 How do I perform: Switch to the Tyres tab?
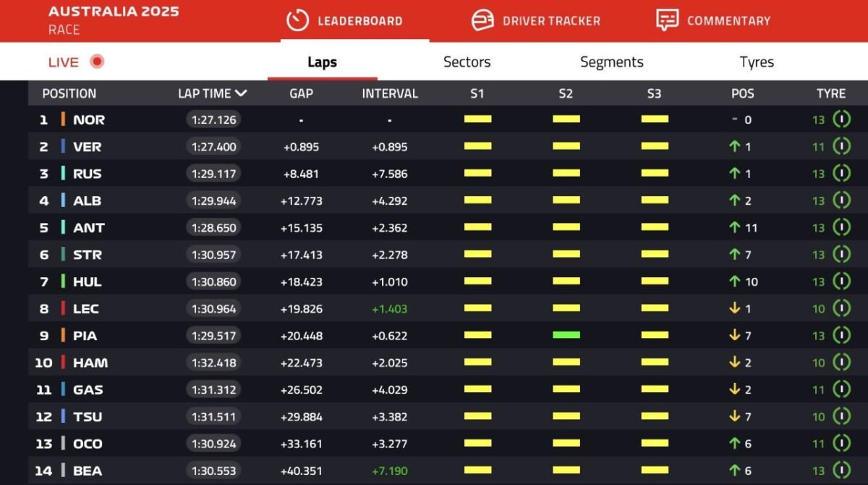click(x=757, y=62)
